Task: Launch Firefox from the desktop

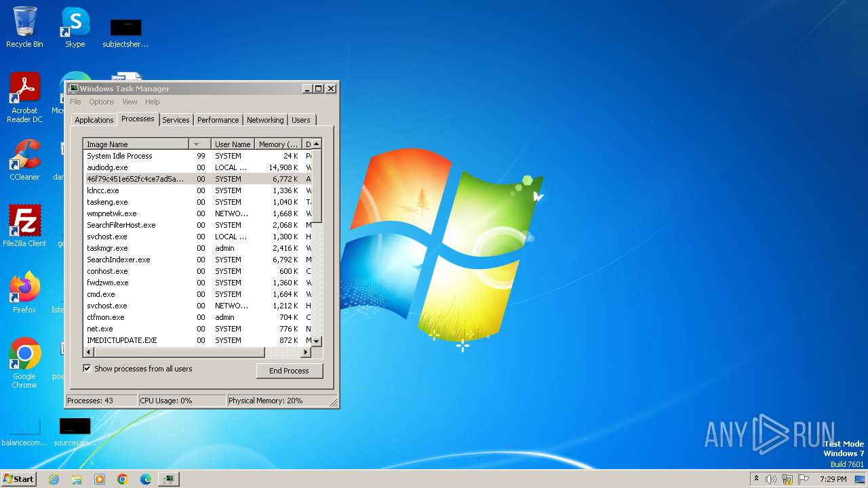Action: click(x=24, y=292)
